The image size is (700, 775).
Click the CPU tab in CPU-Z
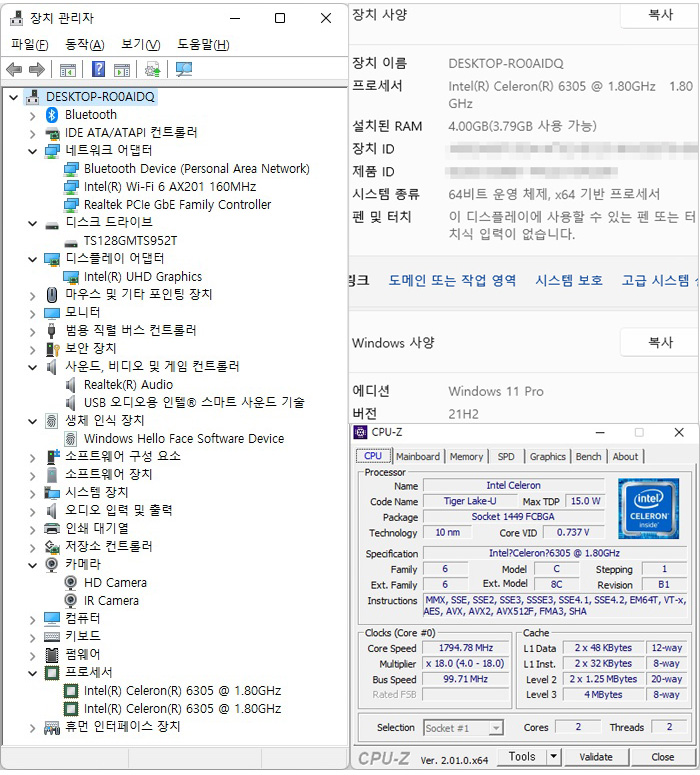[x=373, y=456]
